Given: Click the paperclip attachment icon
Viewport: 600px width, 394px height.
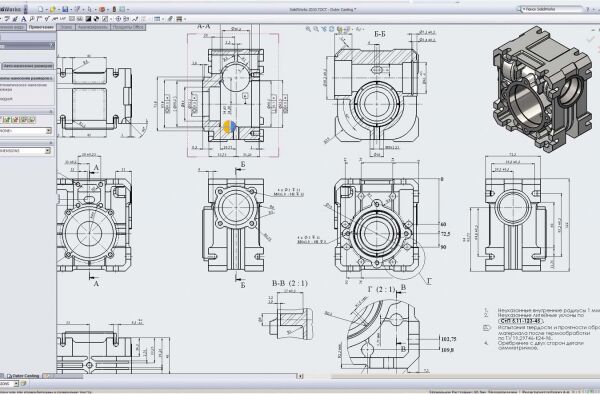Looking at the screenshot, I should (x=170, y=19).
